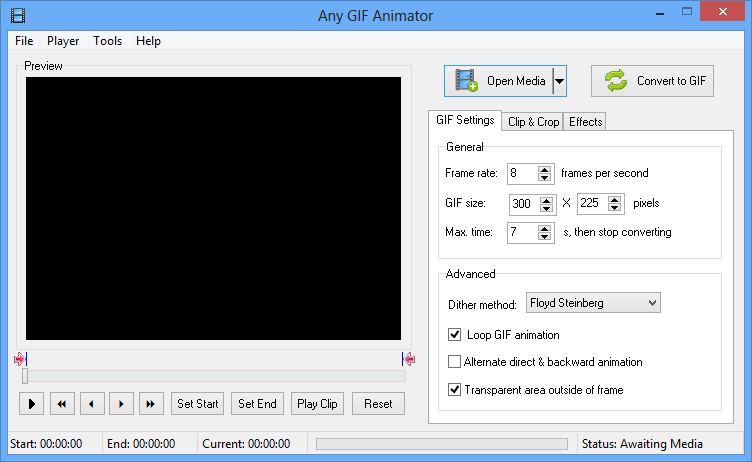Click the 'Status: Awaiting Media' status text
The height and width of the screenshot is (462, 752).
[642, 444]
